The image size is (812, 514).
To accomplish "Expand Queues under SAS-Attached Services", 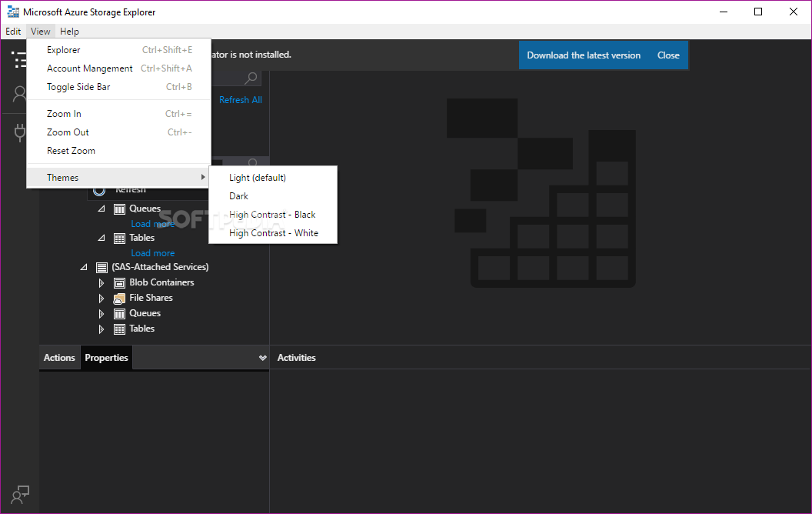I will (101, 314).
